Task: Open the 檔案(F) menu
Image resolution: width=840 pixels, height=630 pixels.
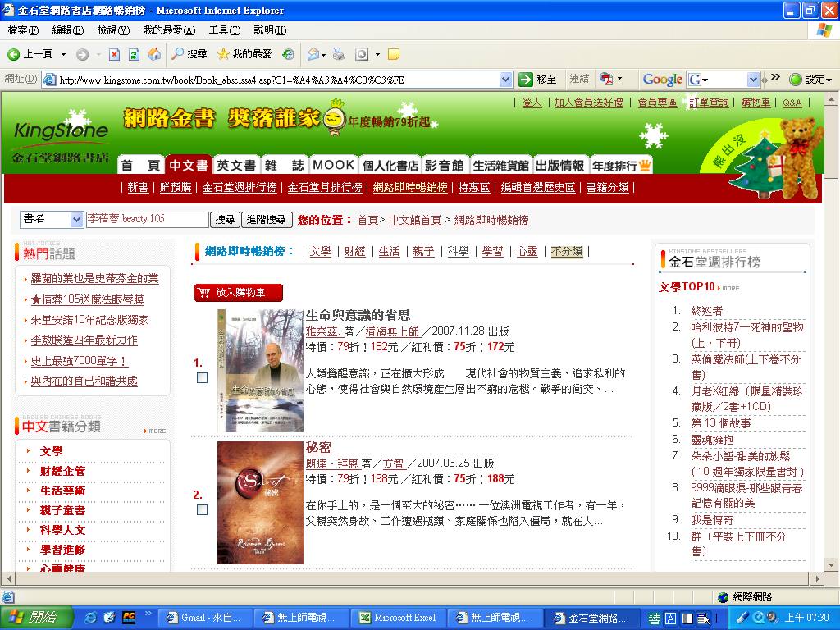Action: click(24, 30)
